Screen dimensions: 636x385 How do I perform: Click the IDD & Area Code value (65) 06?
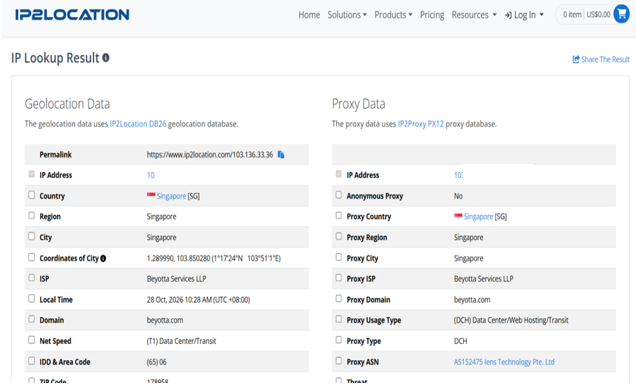157,362
